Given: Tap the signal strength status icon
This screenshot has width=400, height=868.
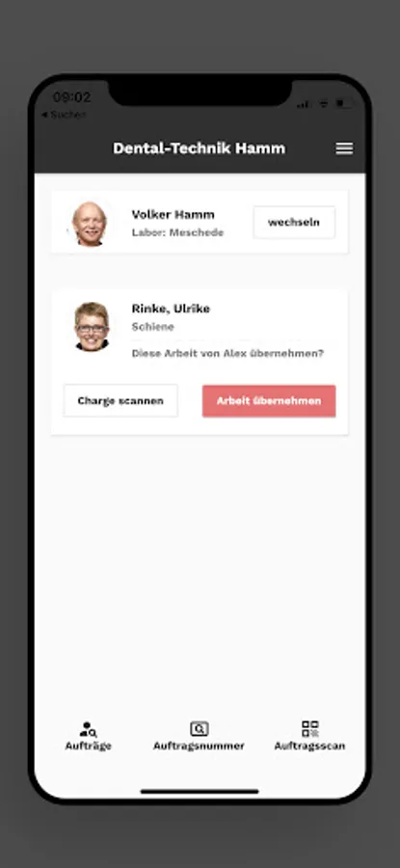Looking at the screenshot, I should tap(303, 104).
